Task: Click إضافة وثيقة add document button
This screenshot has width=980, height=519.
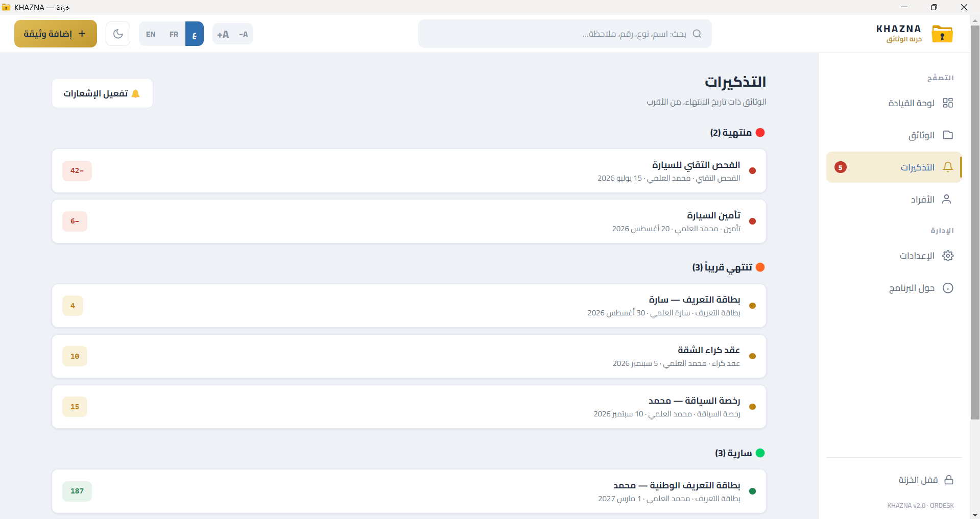Action: click(56, 34)
